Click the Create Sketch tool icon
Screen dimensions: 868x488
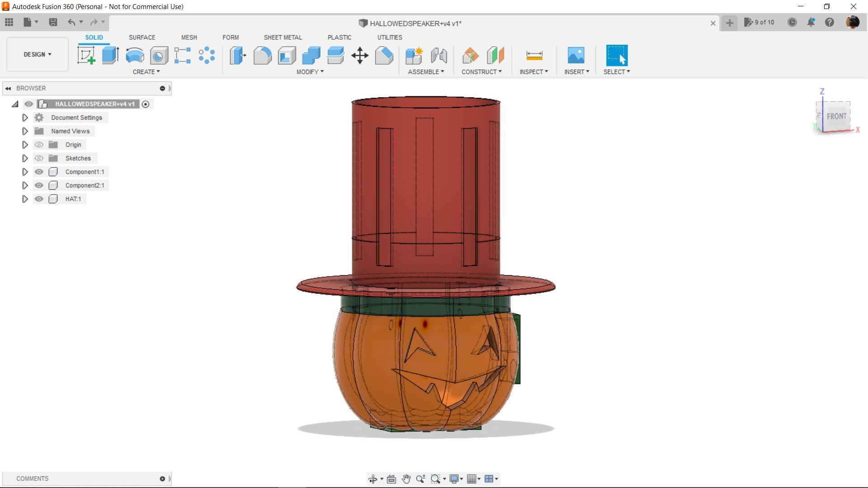86,56
